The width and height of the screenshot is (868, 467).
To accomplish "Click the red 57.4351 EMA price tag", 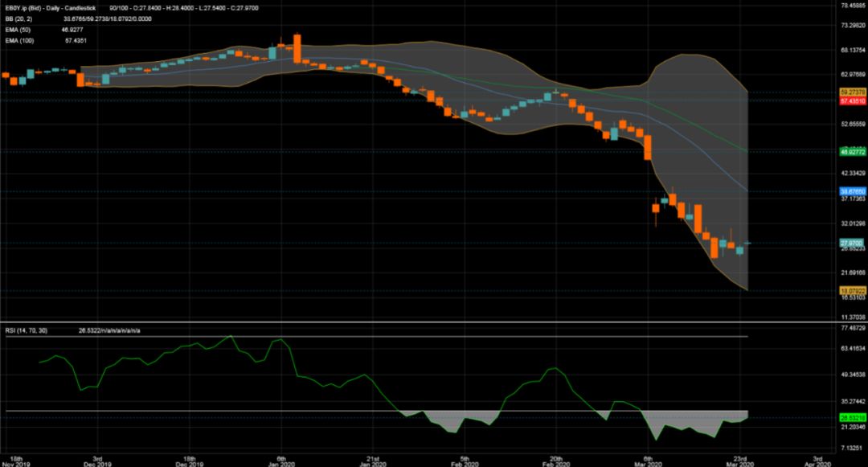I will coord(850,102).
